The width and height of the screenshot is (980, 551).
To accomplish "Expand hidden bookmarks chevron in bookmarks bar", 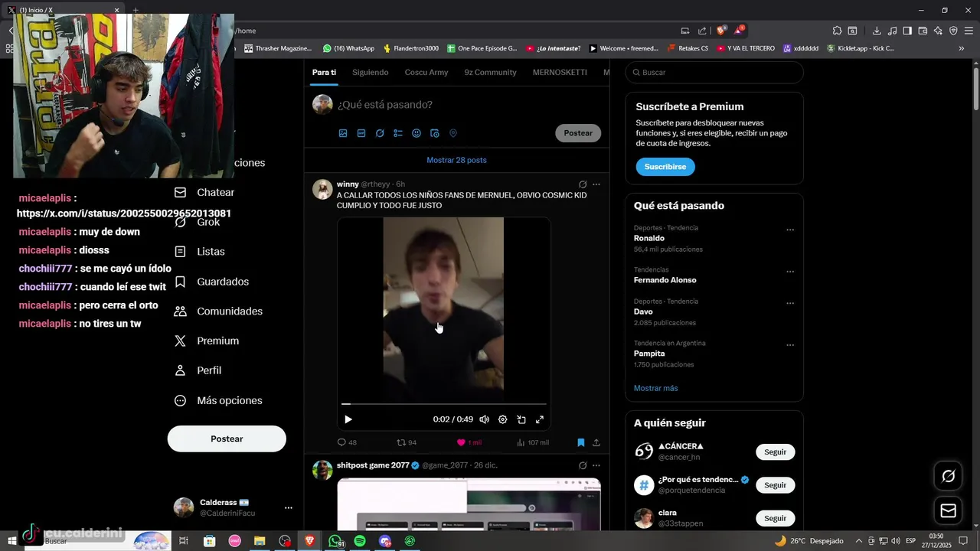I will [962, 48].
